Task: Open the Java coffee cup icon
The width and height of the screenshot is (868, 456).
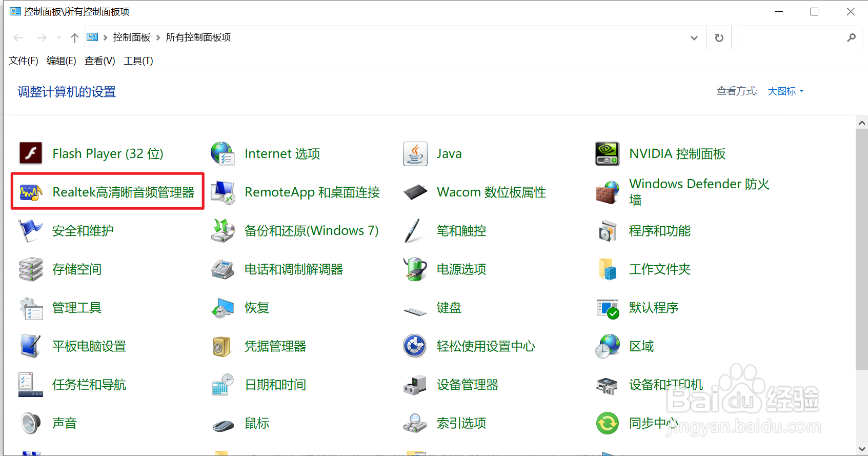Action: 415,153
